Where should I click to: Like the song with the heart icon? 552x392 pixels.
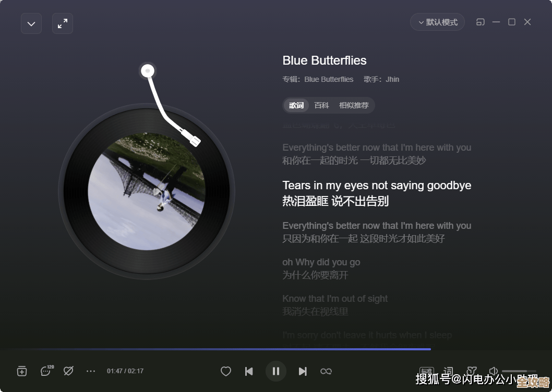point(226,371)
